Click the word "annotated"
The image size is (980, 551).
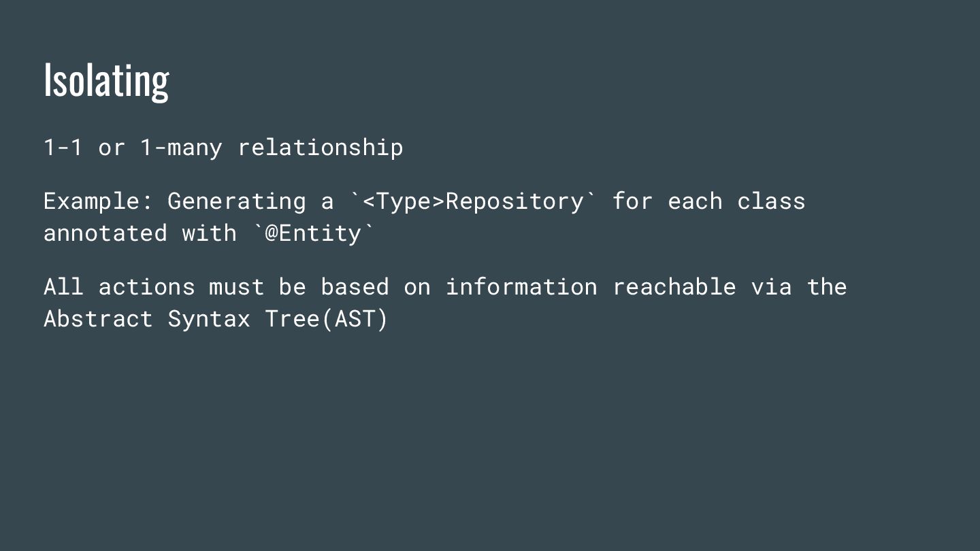click(105, 233)
